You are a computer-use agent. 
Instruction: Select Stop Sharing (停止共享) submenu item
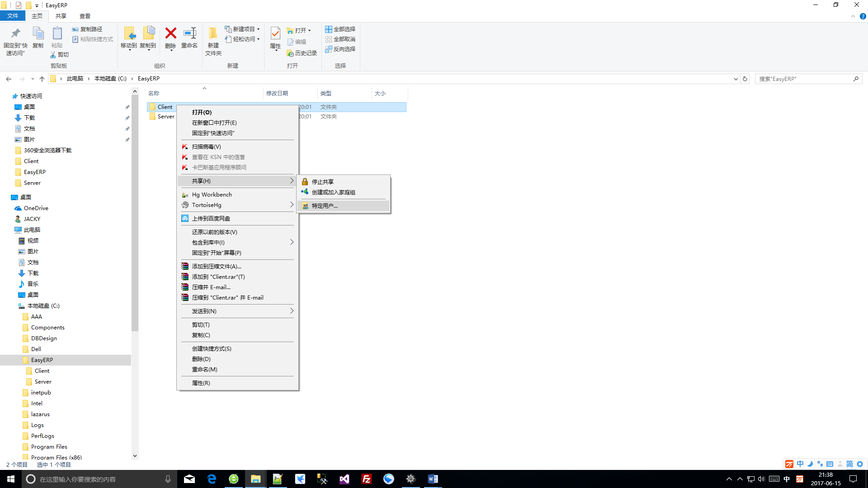(323, 182)
